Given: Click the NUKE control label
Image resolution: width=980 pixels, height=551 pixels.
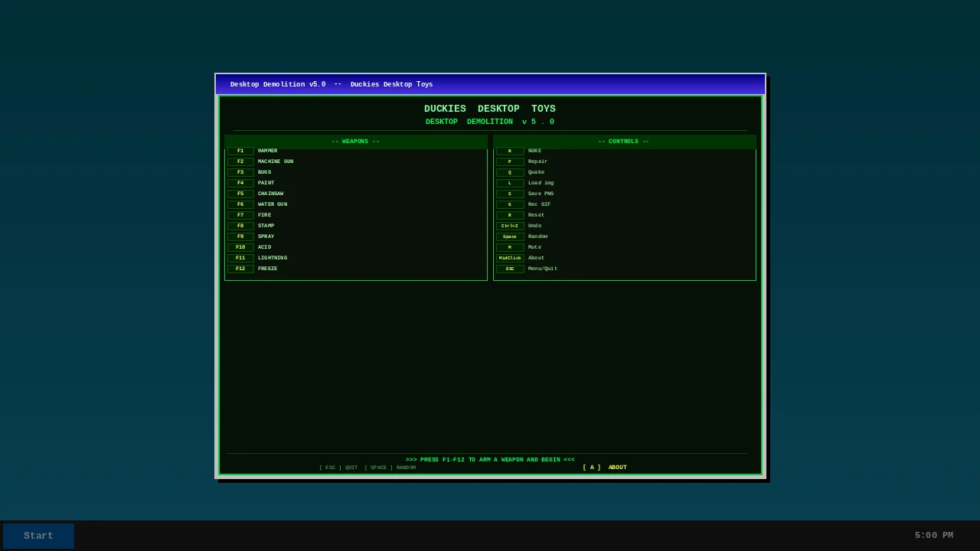Looking at the screenshot, I should [534, 152].
